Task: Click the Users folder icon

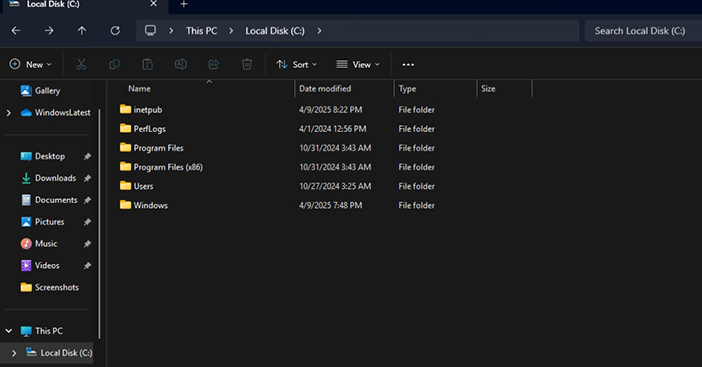Action: click(125, 186)
